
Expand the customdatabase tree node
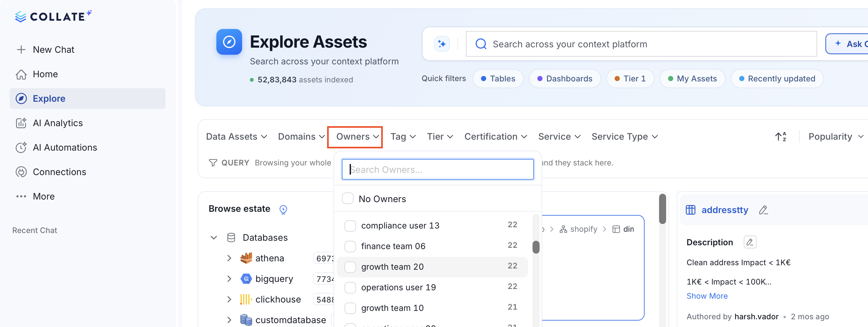[x=229, y=320]
